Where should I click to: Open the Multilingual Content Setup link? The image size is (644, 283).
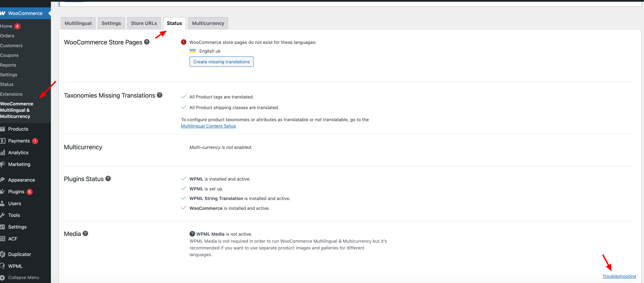[208, 126]
